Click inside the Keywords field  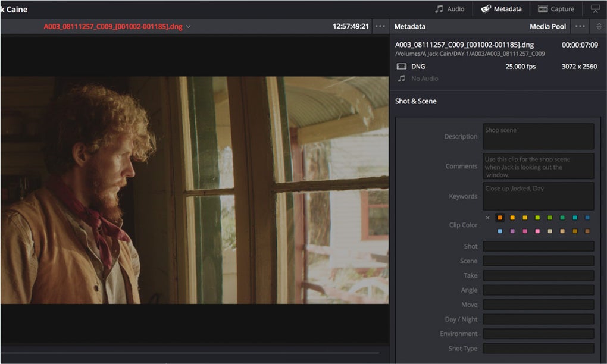[x=537, y=196]
